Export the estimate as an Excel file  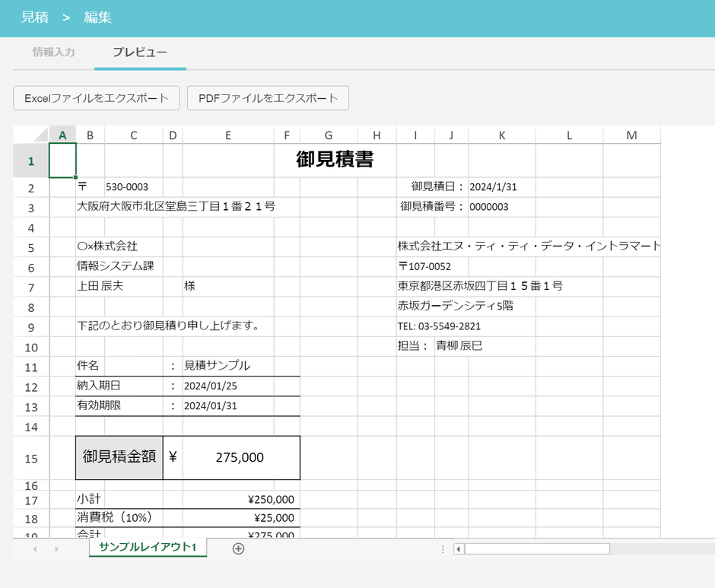[x=96, y=97]
